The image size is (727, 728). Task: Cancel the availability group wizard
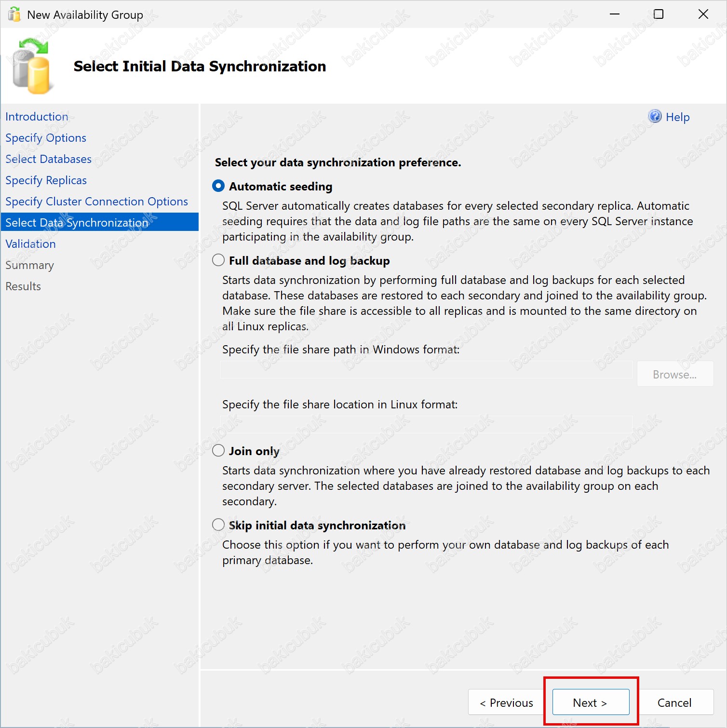[674, 702]
